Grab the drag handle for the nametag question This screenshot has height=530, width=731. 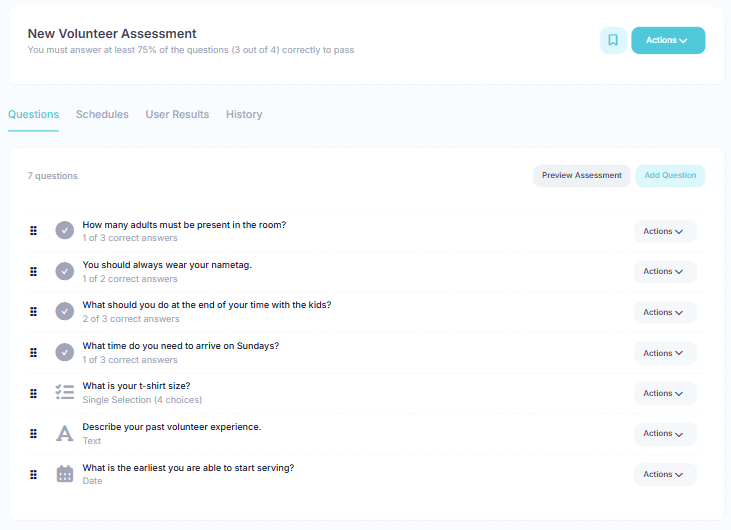[x=33, y=271]
